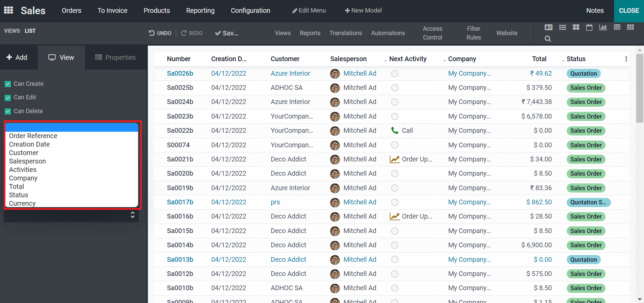Click the Undo arrow button
The width and height of the screenshot is (644, 303).
click(x=160, y=33)
